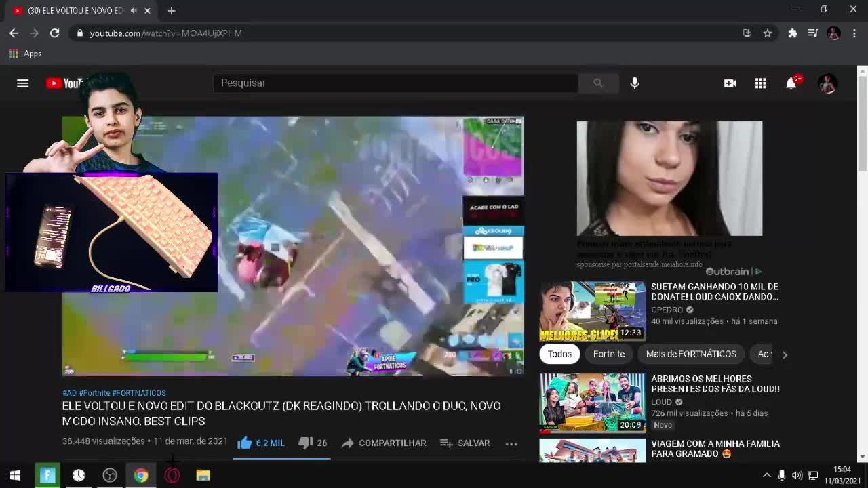868x488 pixels.
Task: Open Chrome extensions puzzle icon
Action: pyautogui.click(x=792, y=33)
